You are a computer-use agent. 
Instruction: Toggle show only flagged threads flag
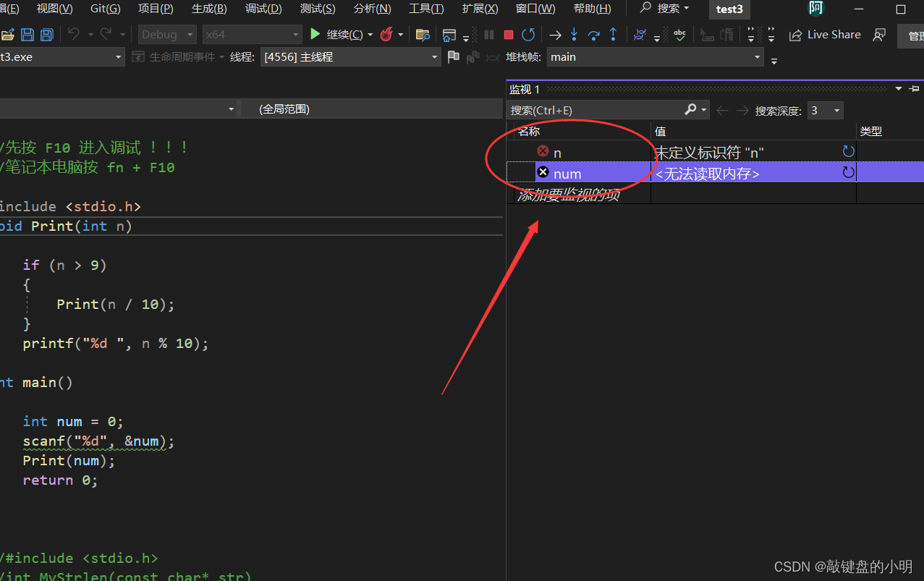point(454,56)
